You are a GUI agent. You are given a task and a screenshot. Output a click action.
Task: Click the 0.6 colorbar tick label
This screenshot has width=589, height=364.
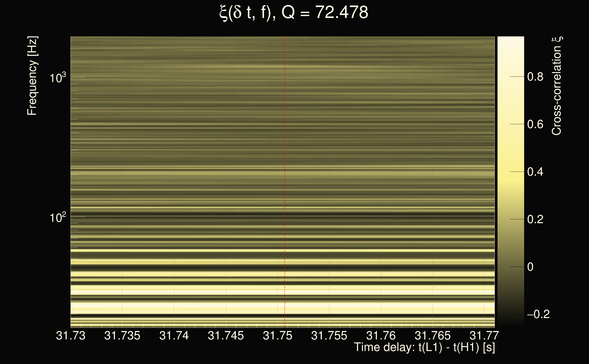pos(535,124)
